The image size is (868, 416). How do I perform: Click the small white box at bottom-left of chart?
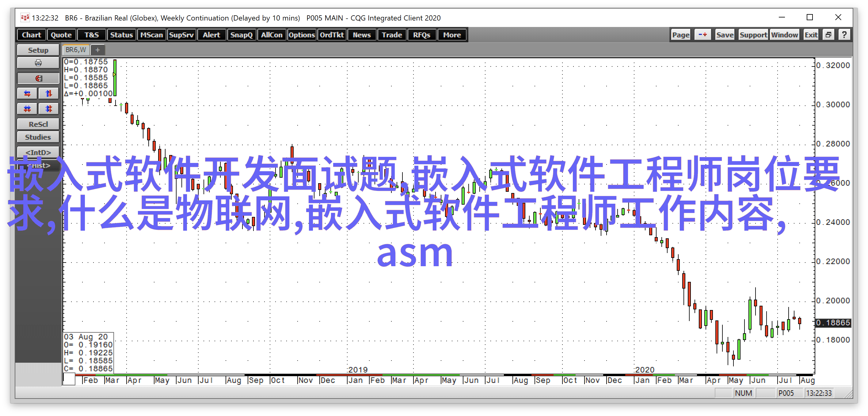(69, 379)
